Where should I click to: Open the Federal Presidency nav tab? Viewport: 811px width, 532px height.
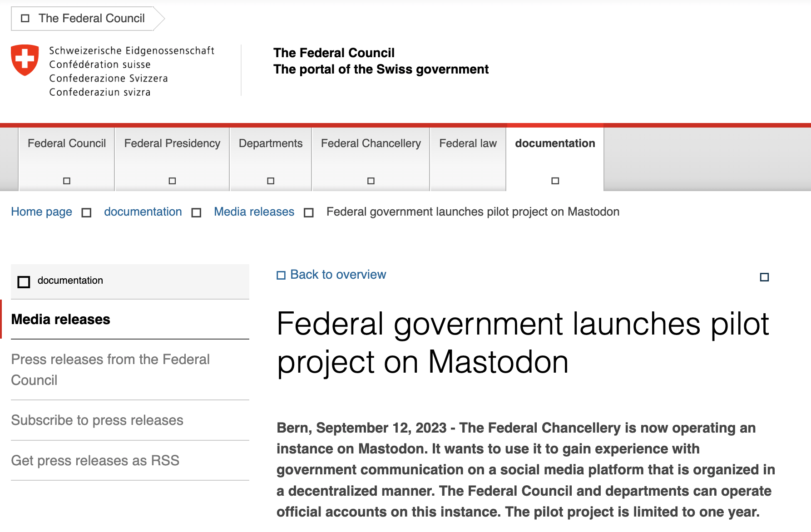pos(172,159)
